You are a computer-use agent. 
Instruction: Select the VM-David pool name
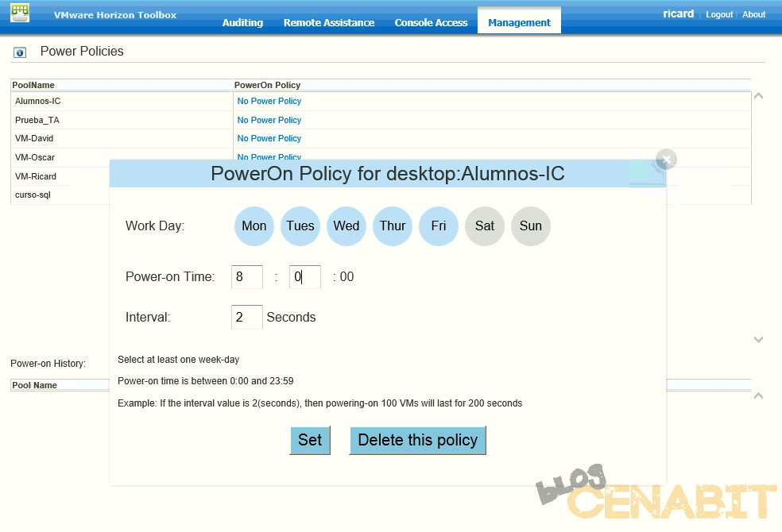34,138
